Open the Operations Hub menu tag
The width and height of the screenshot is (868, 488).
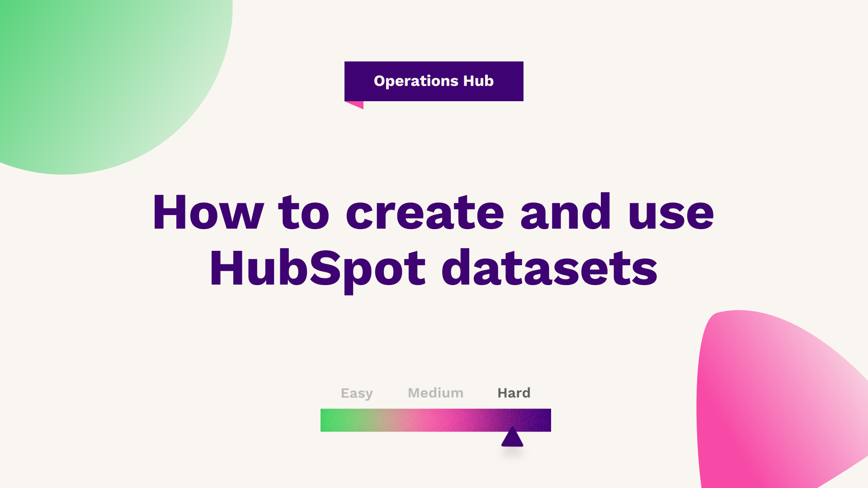[x=434, y=80]
